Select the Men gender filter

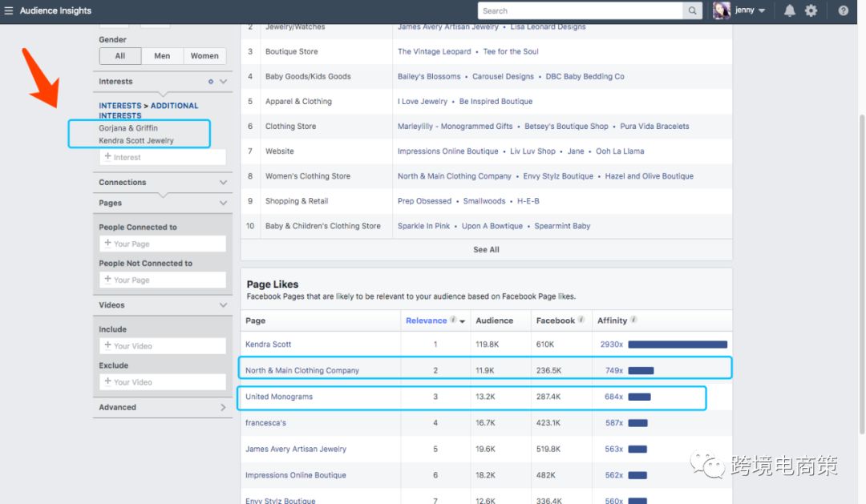pyautogui.click(x=162, y=56)
